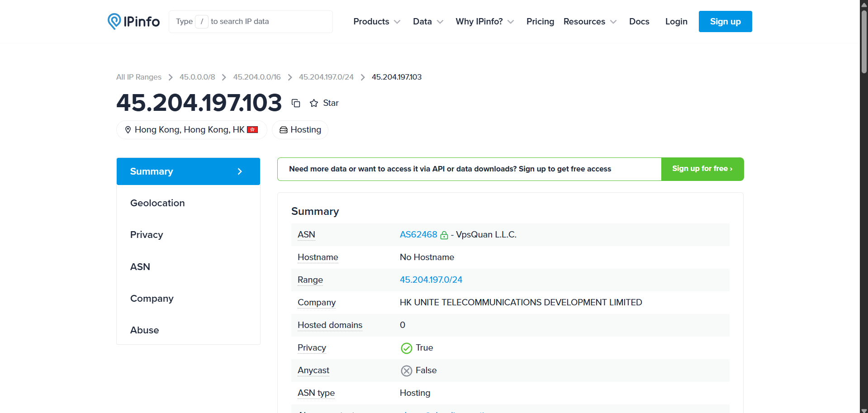The image size is (868, 413).
Task: Click the green lock icon beside AS62468
Action: coord(444,235)
